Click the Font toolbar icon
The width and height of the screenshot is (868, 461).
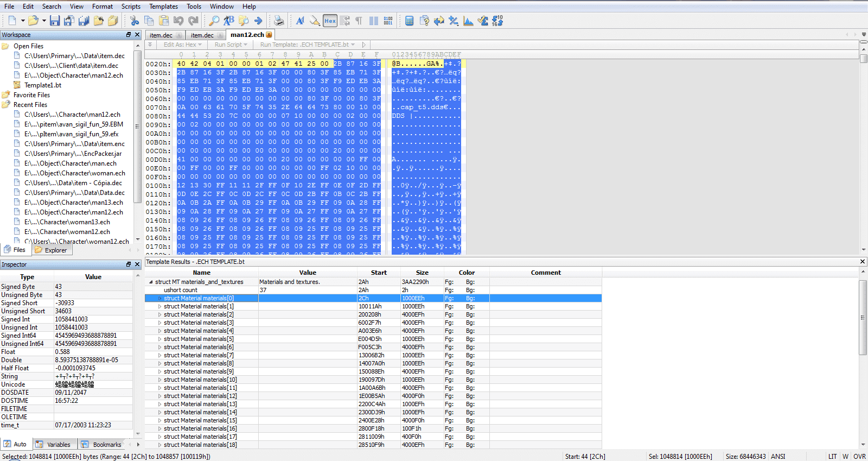click(x=300, y=21)
